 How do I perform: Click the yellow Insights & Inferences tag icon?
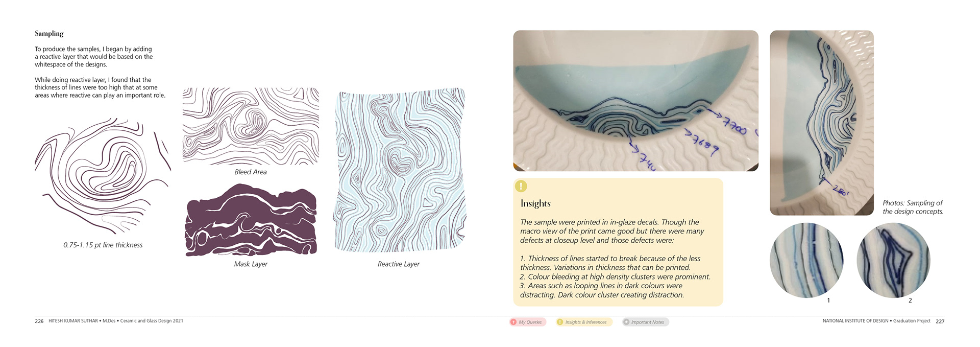pos(560,322)
